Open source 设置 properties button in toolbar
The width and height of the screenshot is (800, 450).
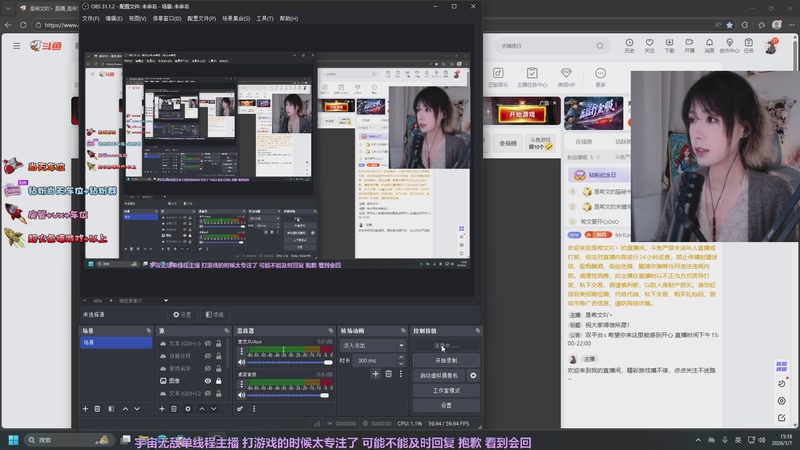[182, 315]
